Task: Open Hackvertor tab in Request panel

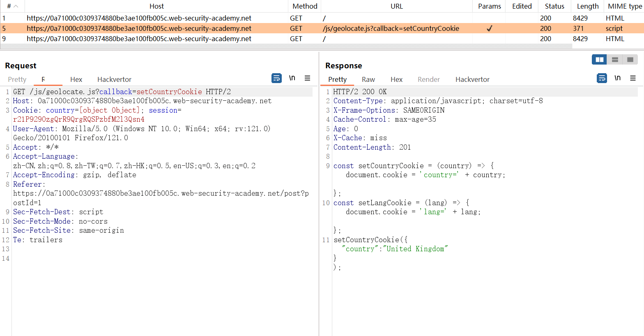Action: coord(114,79)
